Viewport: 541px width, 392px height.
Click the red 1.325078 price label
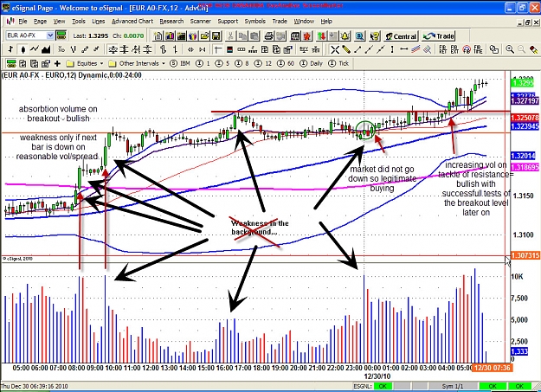(525, 118)
